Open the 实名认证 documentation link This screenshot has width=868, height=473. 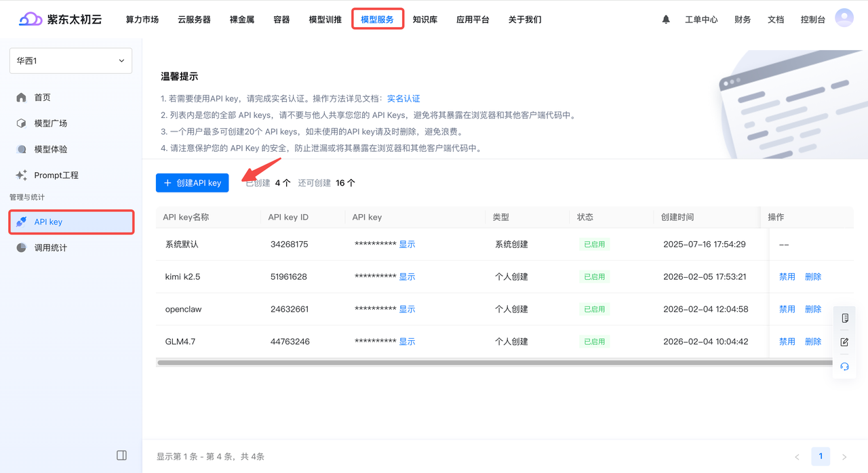tap(403, 98)
